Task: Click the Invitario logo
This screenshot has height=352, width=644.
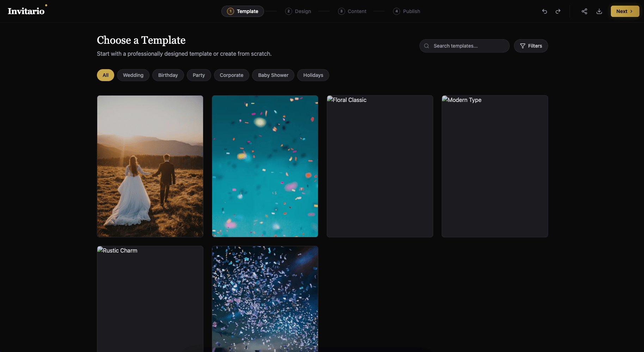Action: (26, 11)
